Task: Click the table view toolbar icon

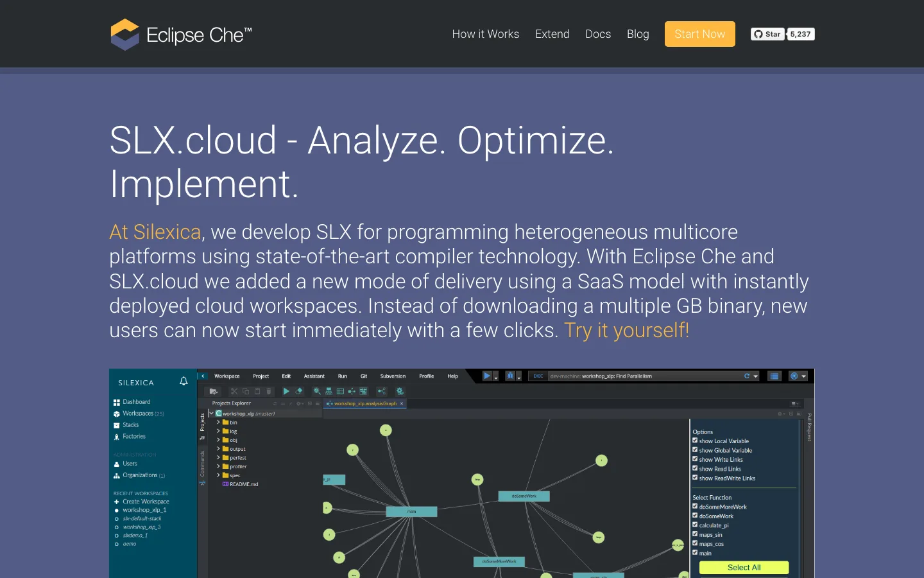Action: point(340,391)
